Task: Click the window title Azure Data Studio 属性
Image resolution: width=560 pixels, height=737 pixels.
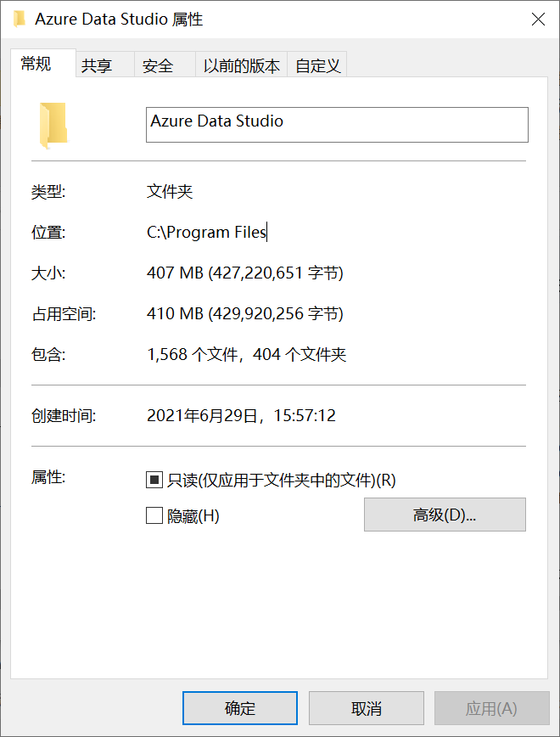Action: click(x=119, y=20)
